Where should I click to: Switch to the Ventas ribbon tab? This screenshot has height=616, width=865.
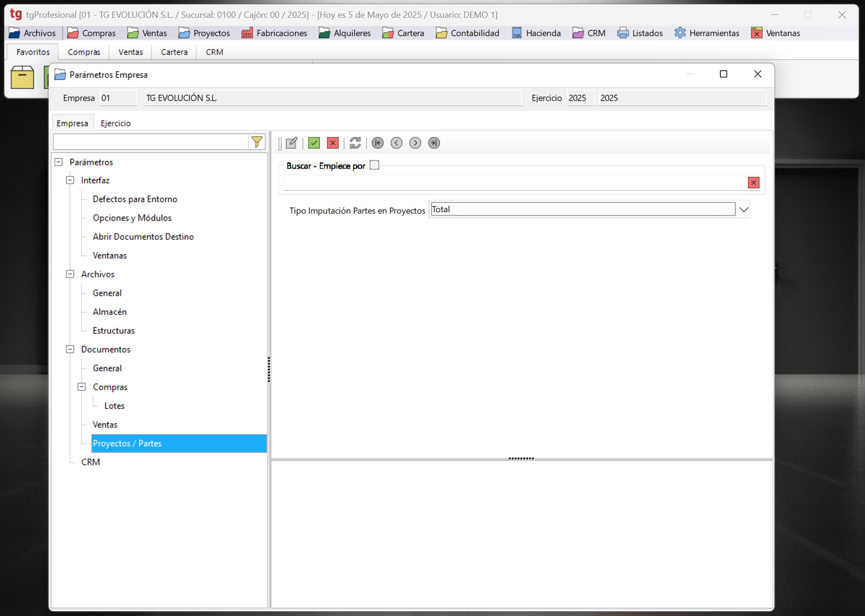(x=131, y=52)
